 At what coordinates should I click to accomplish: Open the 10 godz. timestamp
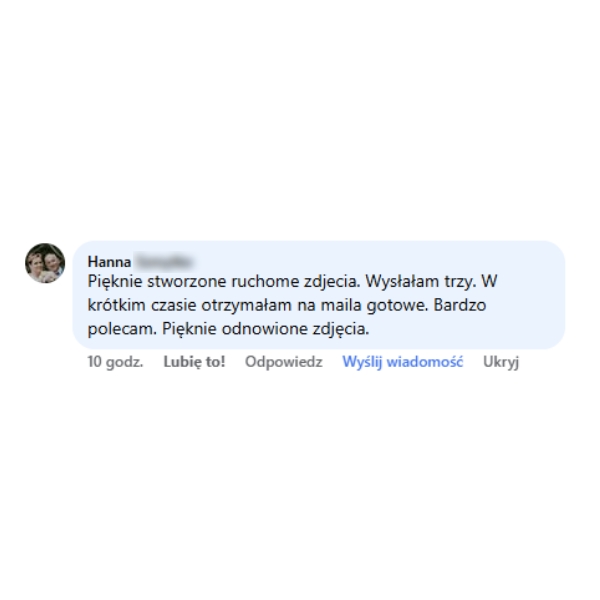pyautogui.click(x=115, y=362)
